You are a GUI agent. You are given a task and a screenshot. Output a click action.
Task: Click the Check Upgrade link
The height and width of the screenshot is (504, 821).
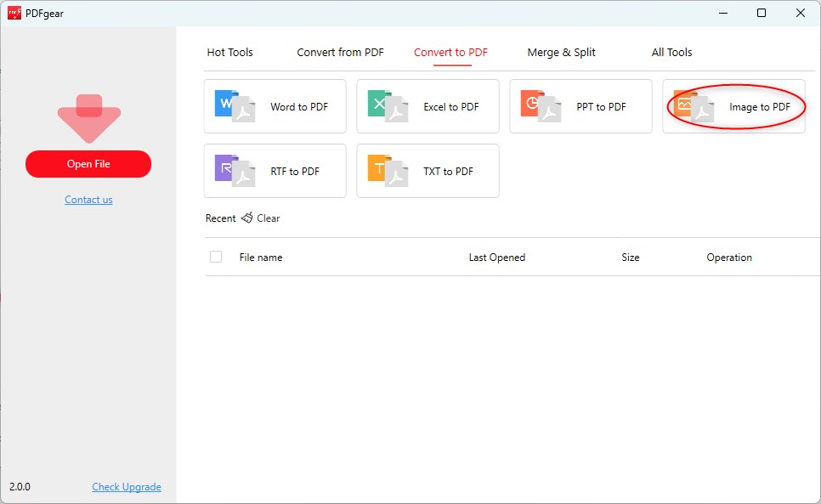point(126,486)
